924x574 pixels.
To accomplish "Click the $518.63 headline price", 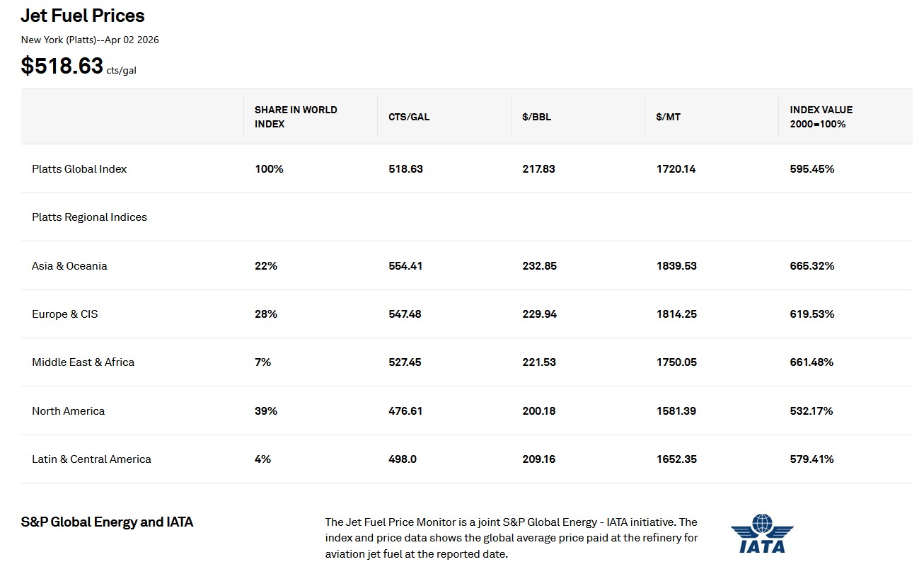I will 62,66.
